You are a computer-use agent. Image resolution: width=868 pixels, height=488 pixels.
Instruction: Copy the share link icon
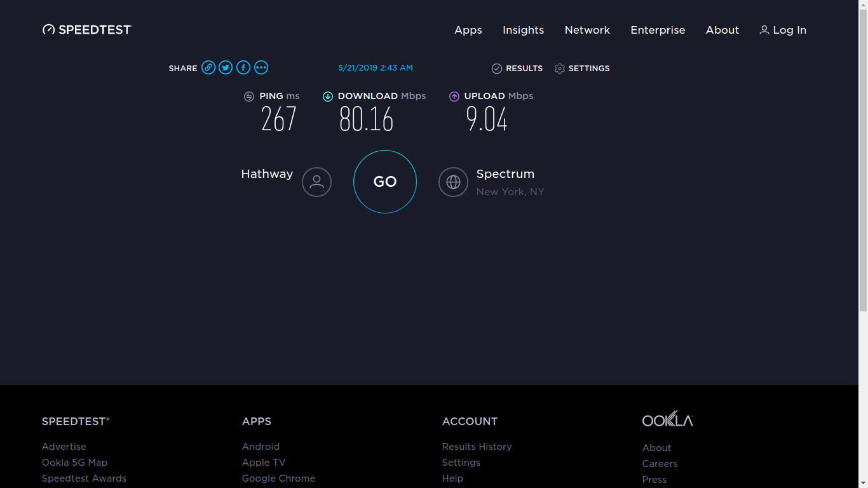coord(208,67)
